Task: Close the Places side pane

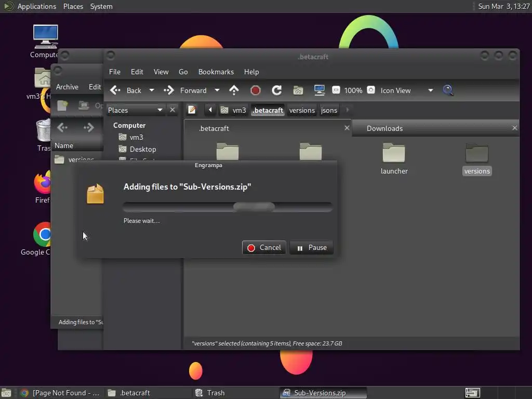Action: (x=172, y=110)
